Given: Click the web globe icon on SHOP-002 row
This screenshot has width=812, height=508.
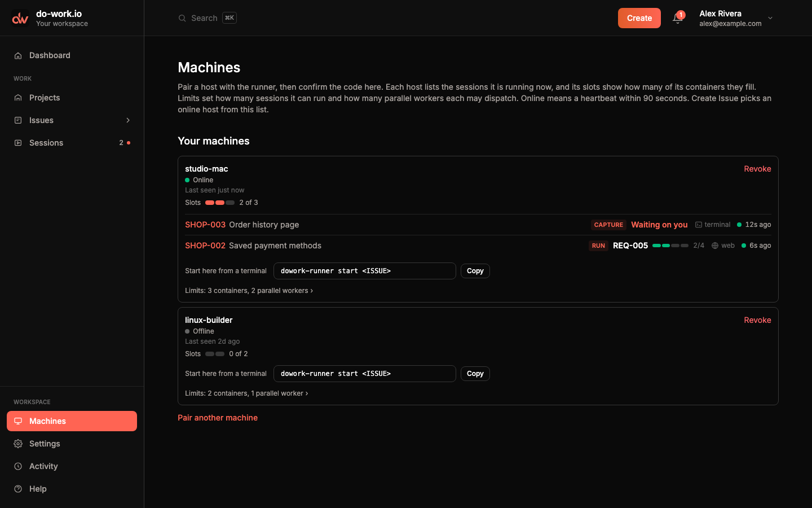Looking at the screenshot, I should pos(715,246).
